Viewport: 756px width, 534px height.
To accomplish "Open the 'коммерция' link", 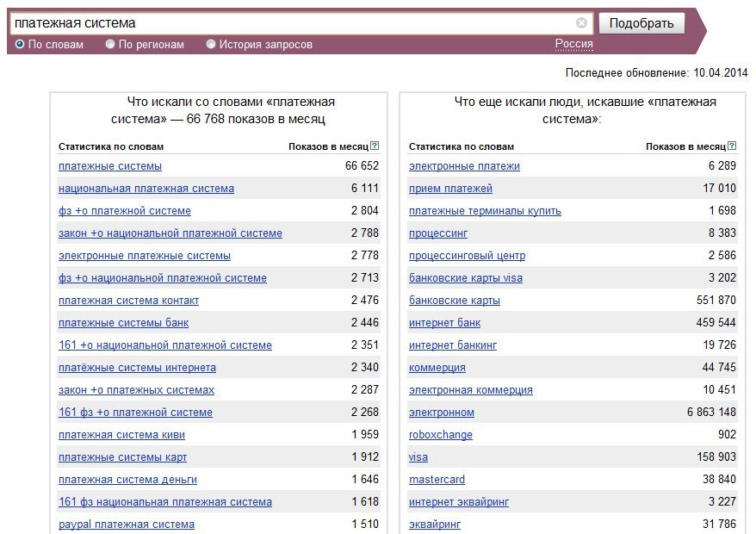I will 437,368.
